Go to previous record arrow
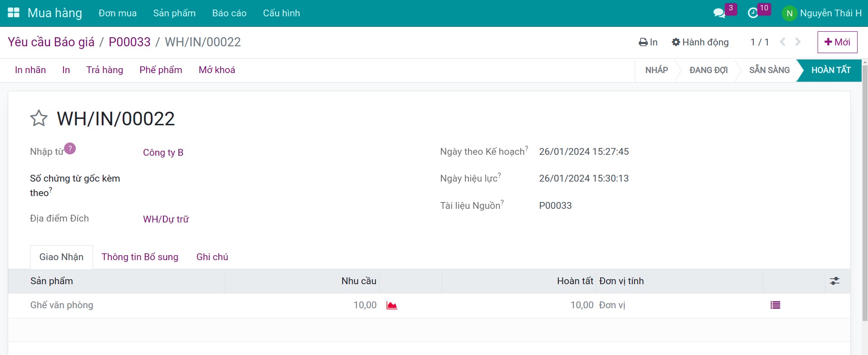Screen dimensions: 868x355 click(783, 42)
